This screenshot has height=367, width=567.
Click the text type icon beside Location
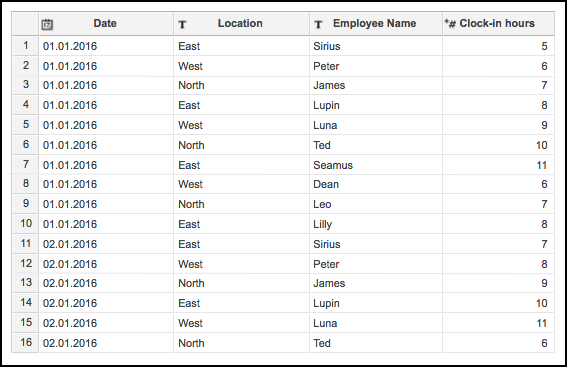coord(182,25)
